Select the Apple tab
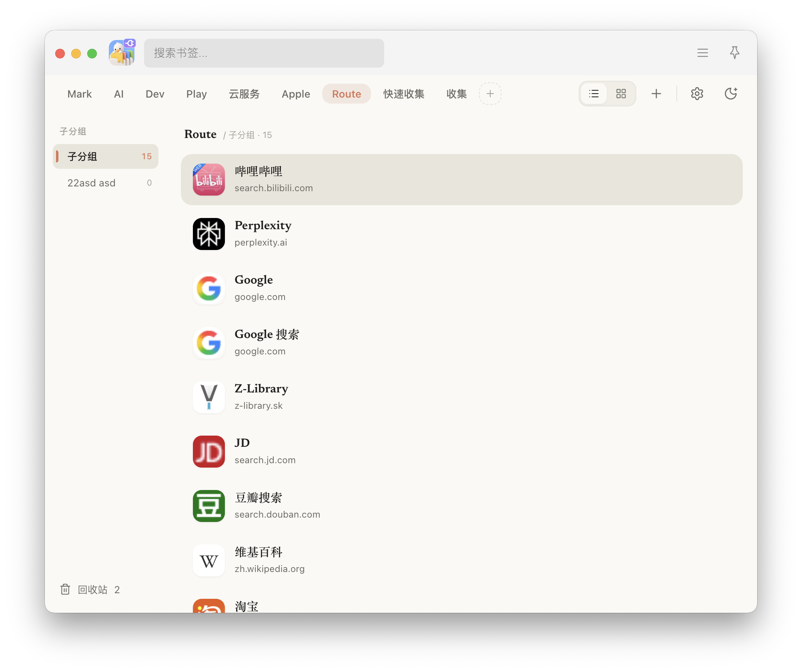802x672 pixels. [296, 94]
